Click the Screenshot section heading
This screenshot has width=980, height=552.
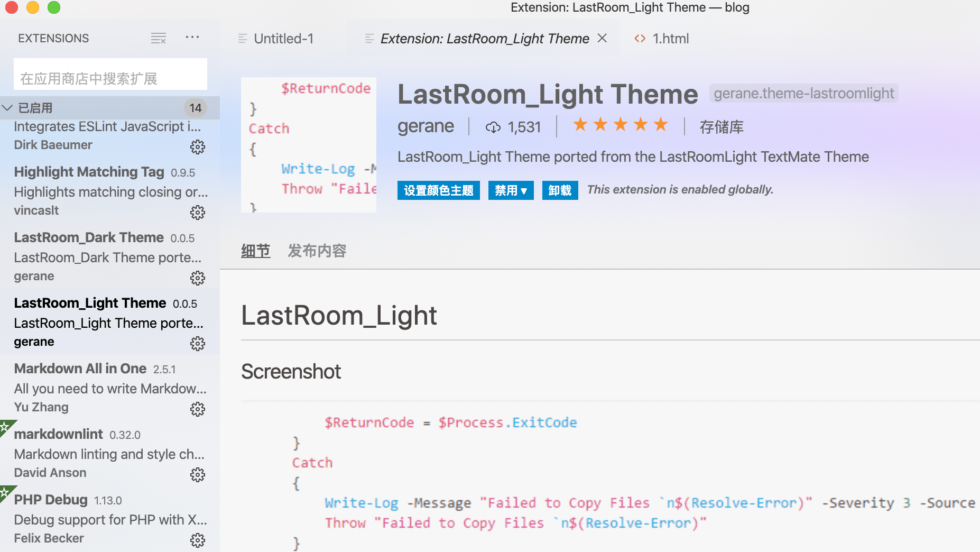(x=291, y=372)
